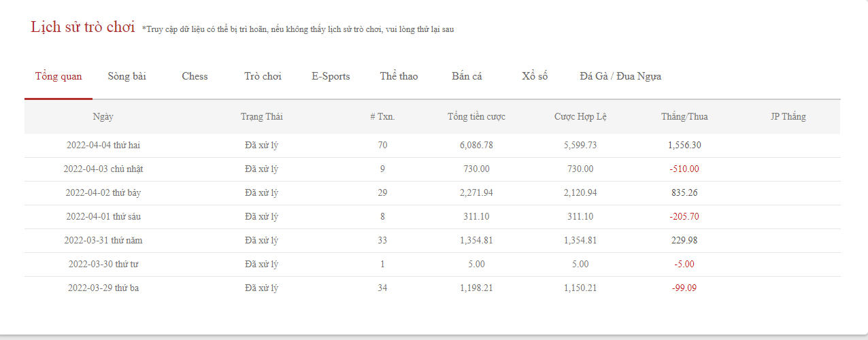Image resolution: width=868 pixels, height=340 pixels.
Task: Select the 2022-04-02 thứ bảy row
Action: click(x=103, y=193)
